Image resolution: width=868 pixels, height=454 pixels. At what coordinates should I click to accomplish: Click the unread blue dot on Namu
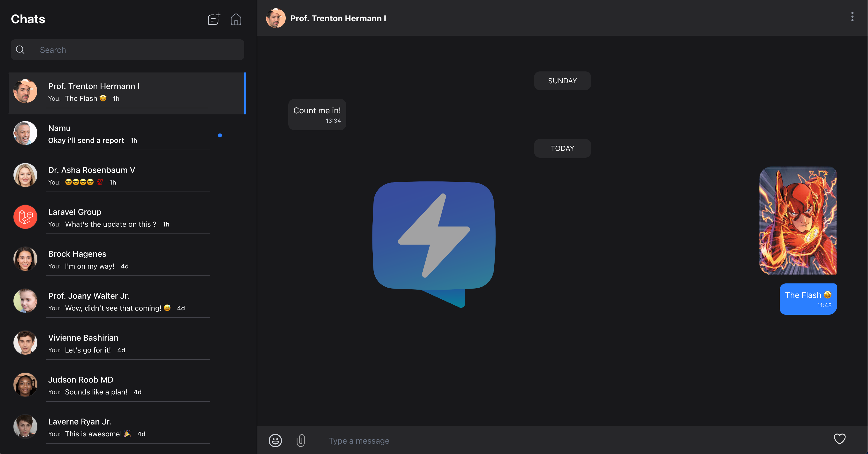coord(220,135)
